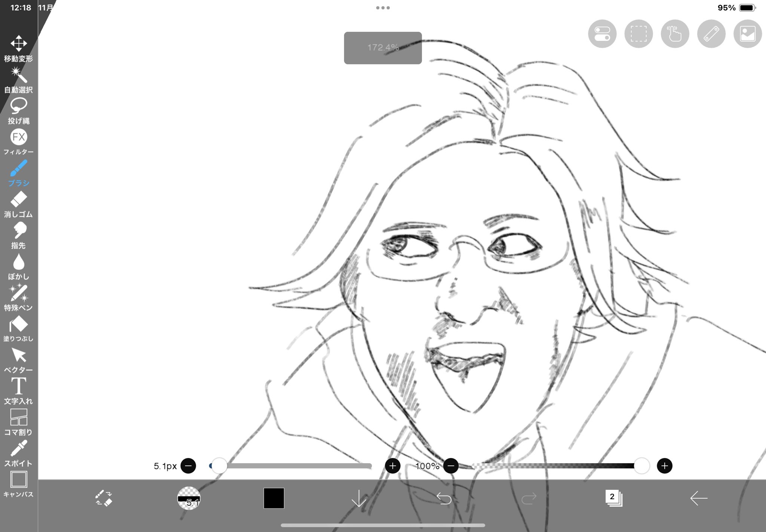Hide toolbar with the down arrow
The width and height of the screenshot is (766, 532).
click(x=359, y=498)
